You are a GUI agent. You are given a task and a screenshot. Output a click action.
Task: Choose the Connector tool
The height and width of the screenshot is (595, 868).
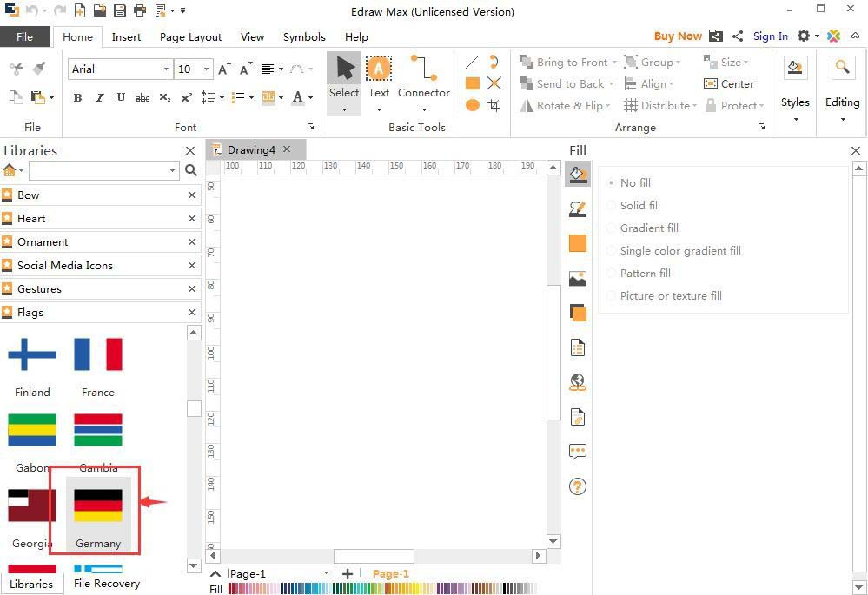tap(423, 78)
